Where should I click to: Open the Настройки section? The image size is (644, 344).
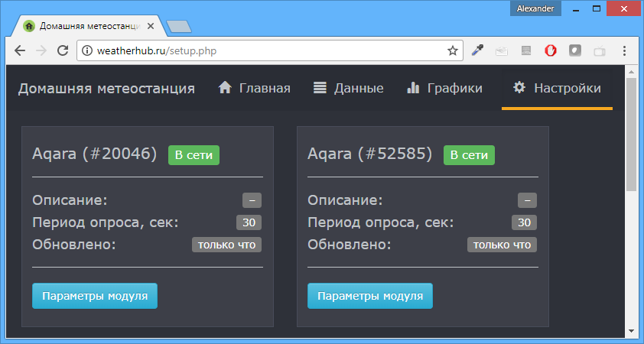click(x=557, y=88)
